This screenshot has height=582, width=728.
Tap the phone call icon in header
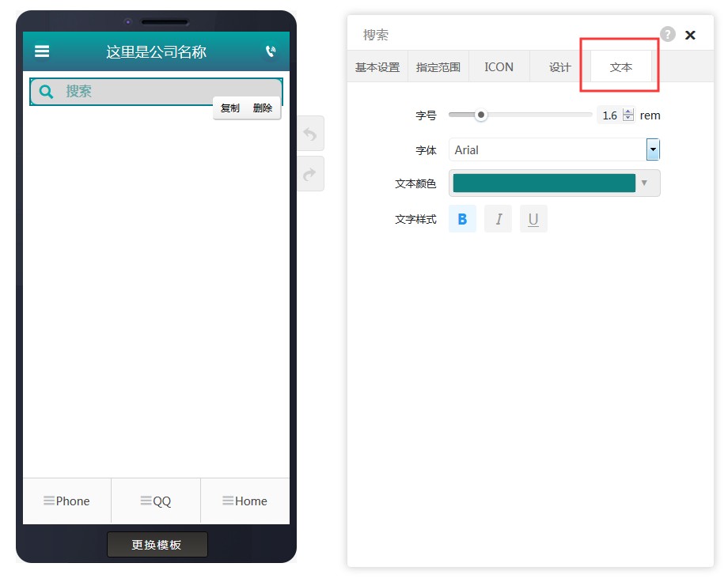(271, 51)
